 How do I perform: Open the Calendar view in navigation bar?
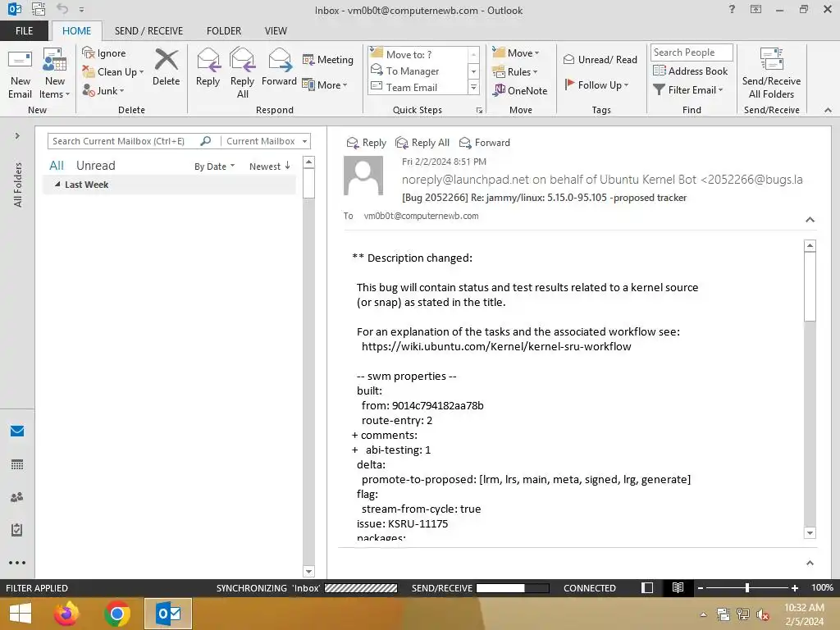17,464
